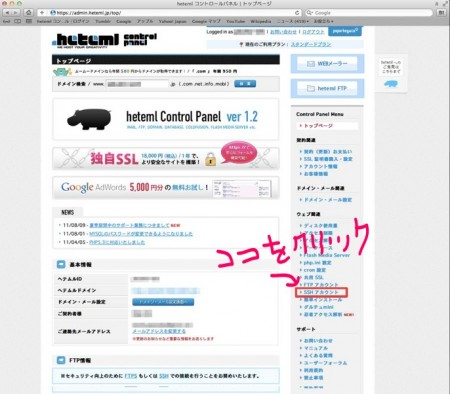The height and width of the screenshot is (394, 450).
Task: Open the ログアウト link at top
Action: 313,32
